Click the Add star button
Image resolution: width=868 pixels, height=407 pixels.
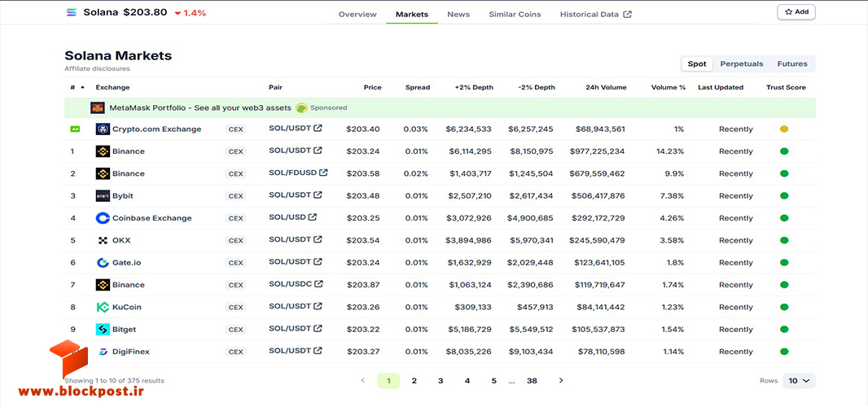(x=796, y=11)
